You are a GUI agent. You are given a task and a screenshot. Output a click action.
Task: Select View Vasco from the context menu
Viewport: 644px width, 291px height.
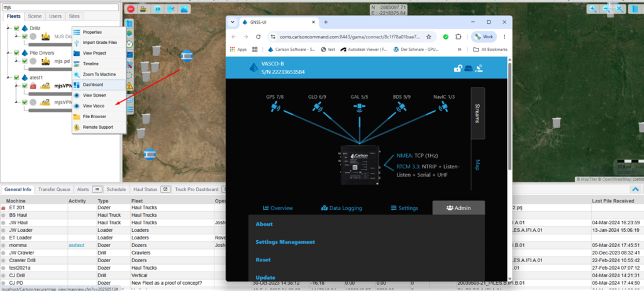99,106
